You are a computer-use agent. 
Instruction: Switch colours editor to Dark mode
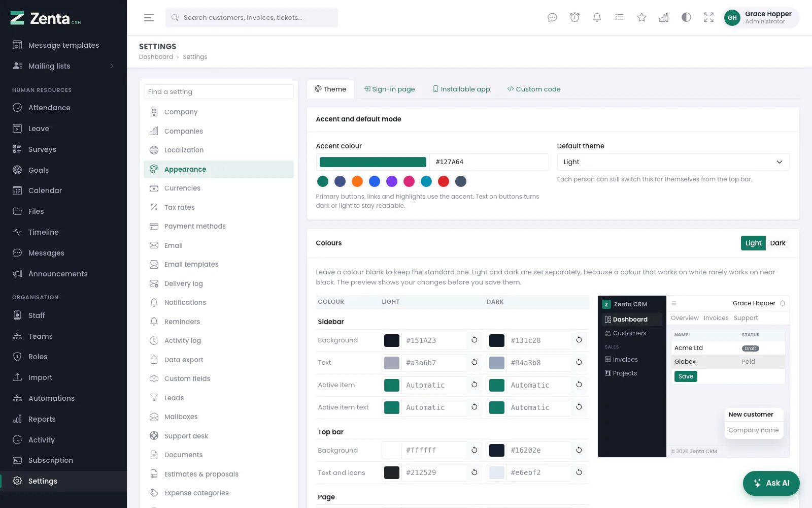click(x=777, y=243)
